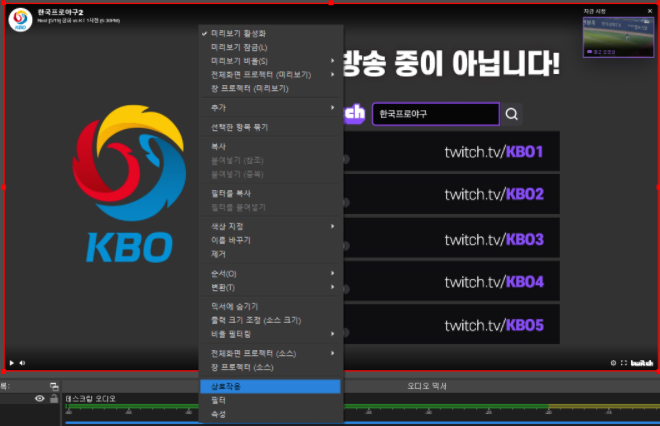Select 선택한 항목 묶기
Image resolution: width=660 pixels, height=426 pixels.
(x=270, y=127)
